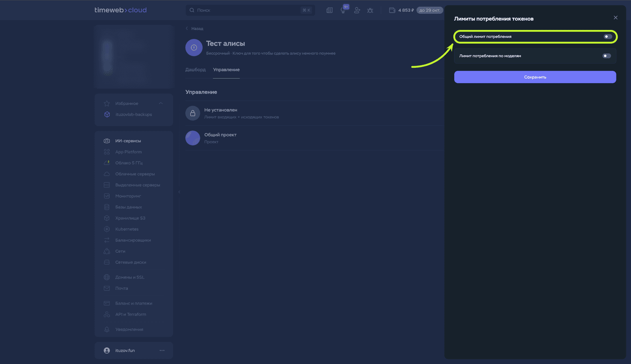Open "Почта" in the sidebar
This screenshot has height=364, width=631.
121,288
